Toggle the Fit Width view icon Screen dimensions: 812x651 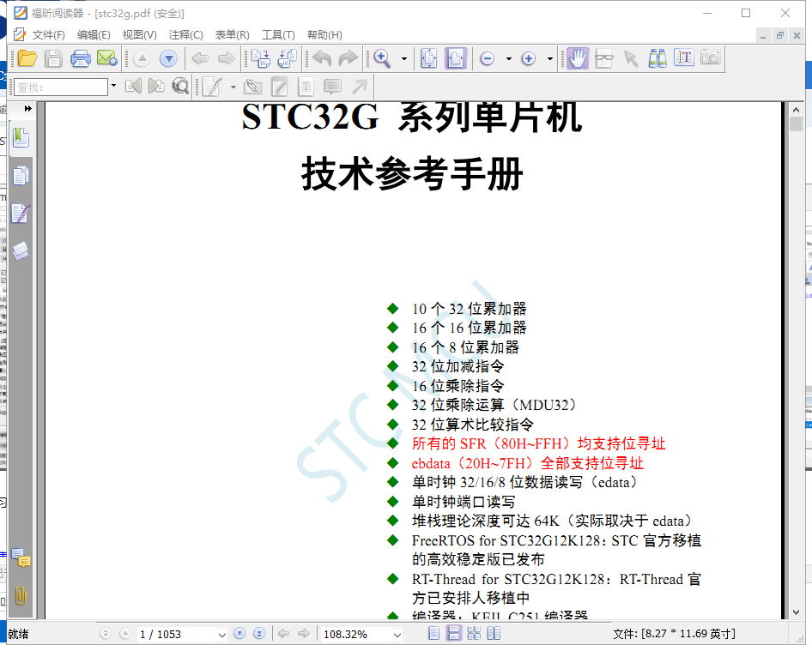tap(456, 58)
